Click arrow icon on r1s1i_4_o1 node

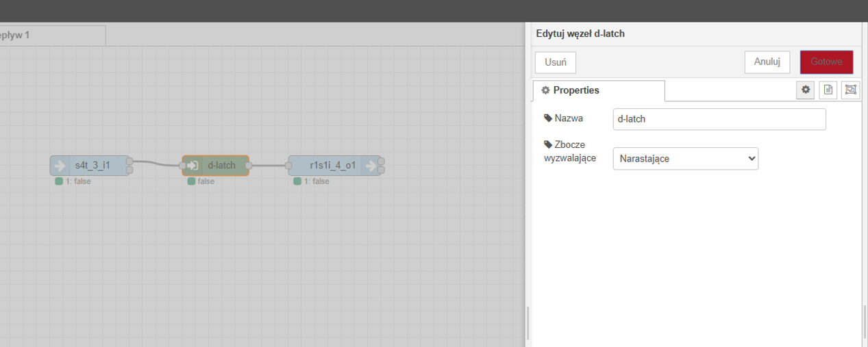(370, 166)
